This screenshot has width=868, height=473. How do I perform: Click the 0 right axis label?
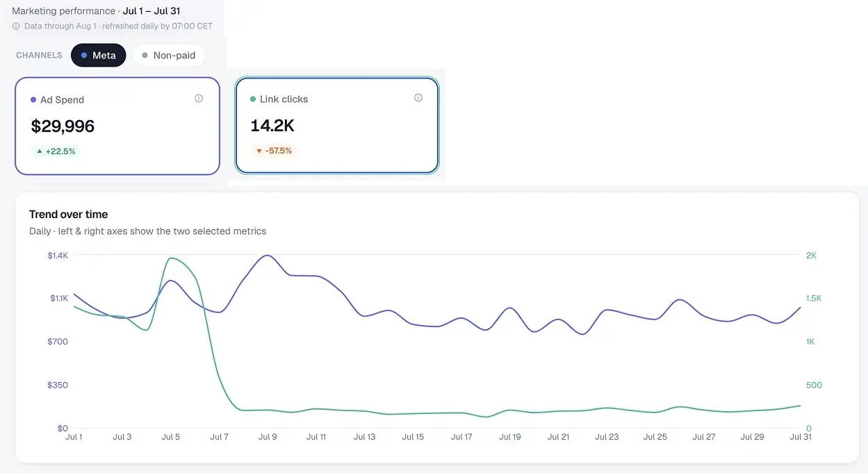click(809, 429)
